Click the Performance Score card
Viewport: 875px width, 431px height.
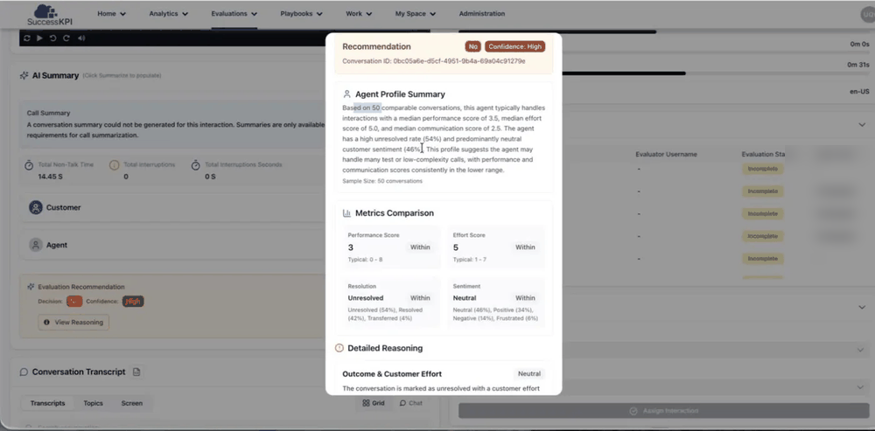click(x=391, y=247)
